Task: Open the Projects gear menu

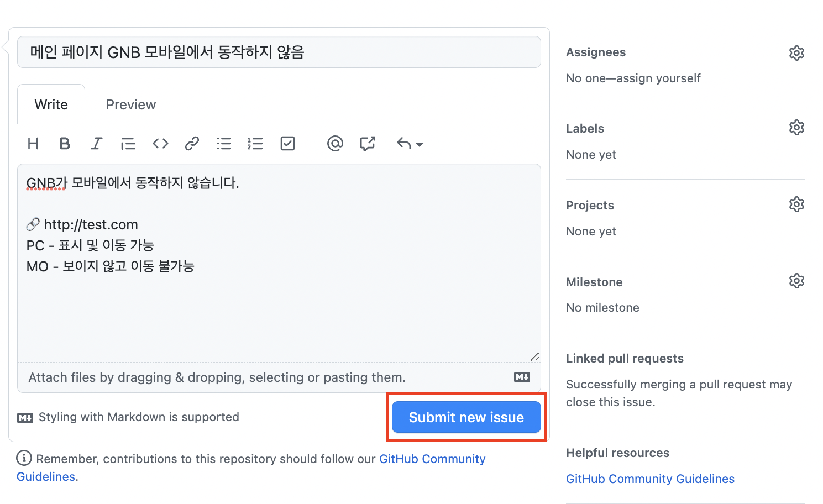Action: pos(796,204)
